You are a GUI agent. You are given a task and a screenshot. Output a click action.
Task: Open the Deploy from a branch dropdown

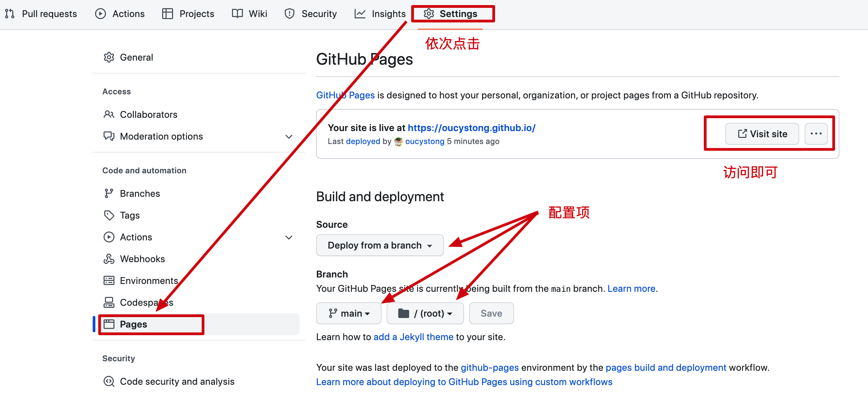(379, 245)
